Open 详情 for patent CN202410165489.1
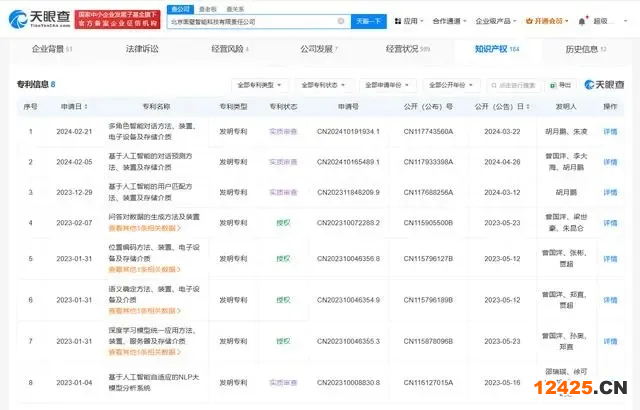Screen dimensions: 640x410 (610, 162)
